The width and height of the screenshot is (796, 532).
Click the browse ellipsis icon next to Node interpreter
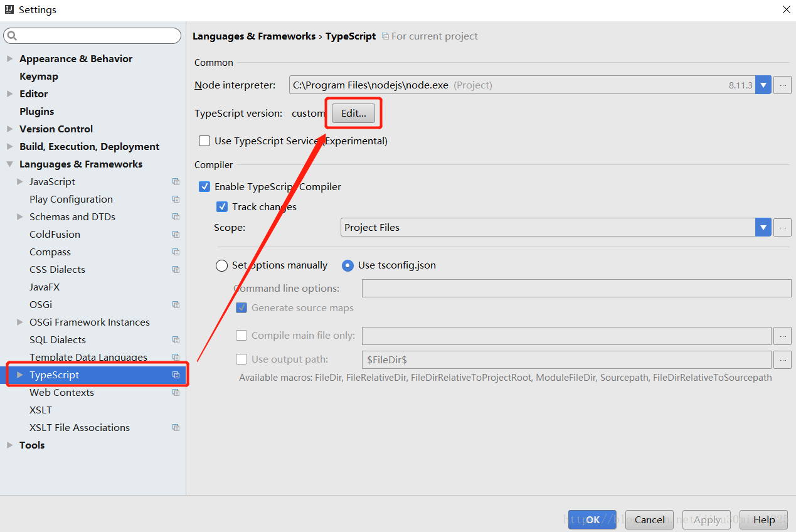pos(782,85)
